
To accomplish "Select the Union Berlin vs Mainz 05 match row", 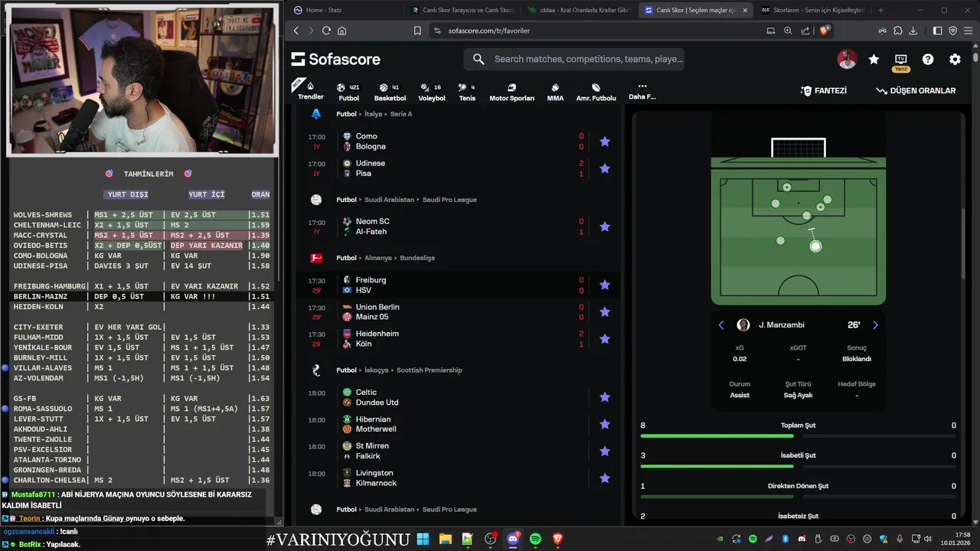I will click(x=459, y=311).
